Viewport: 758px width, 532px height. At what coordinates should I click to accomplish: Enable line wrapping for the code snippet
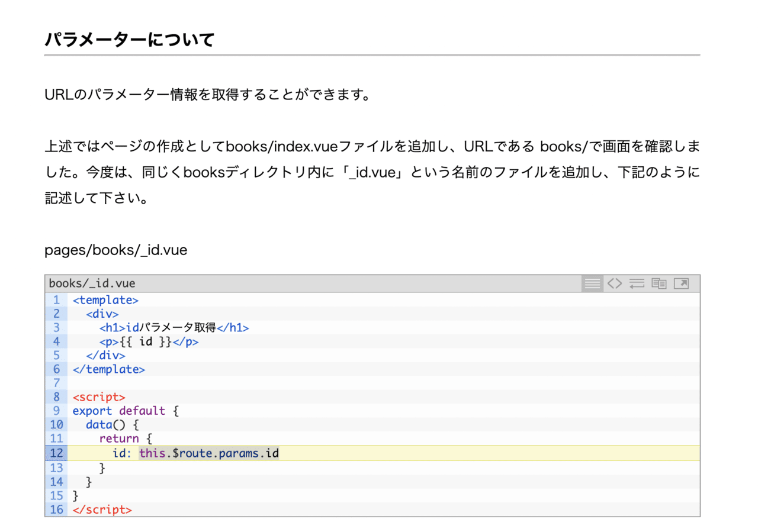click(x=637, y=283)
